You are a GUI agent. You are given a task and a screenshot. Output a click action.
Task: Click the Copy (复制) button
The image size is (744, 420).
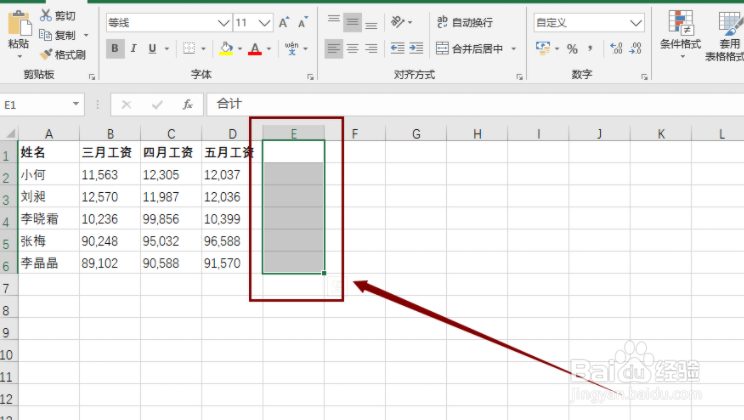pyautogui.click(x=57, y=35)
